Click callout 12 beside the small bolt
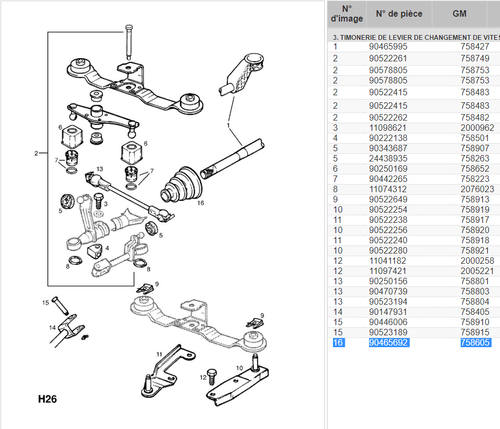The image size is (500, 429). click(203, 377)
